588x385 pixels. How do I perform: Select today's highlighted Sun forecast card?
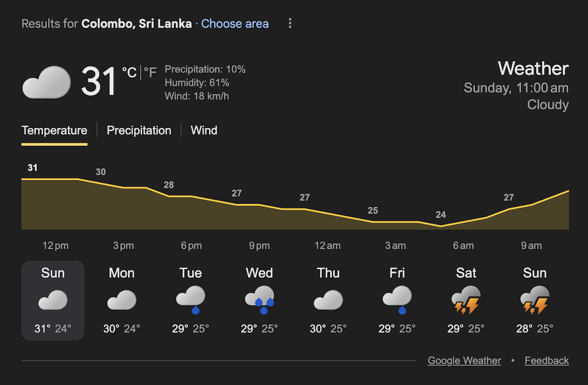tap(52, 300)
